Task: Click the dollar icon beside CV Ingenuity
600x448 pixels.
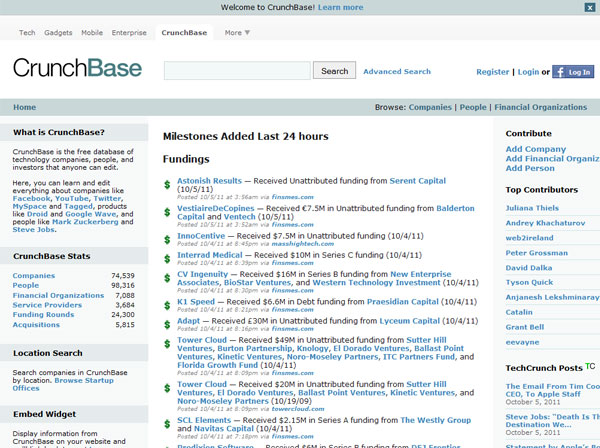Action: point(167,278)
